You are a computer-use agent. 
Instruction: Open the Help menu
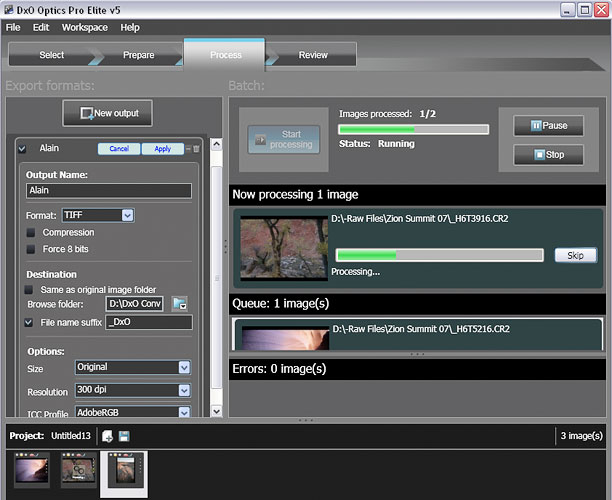[130, 27]
